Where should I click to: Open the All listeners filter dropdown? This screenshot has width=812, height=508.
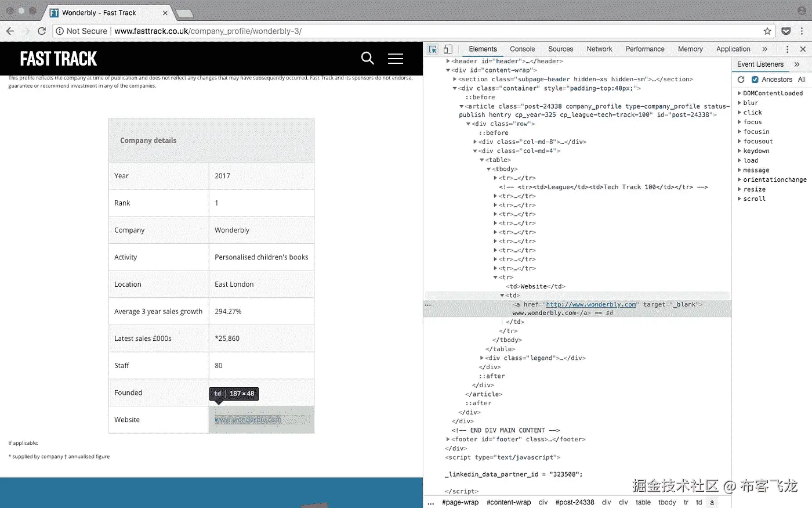tap(802, 80)
